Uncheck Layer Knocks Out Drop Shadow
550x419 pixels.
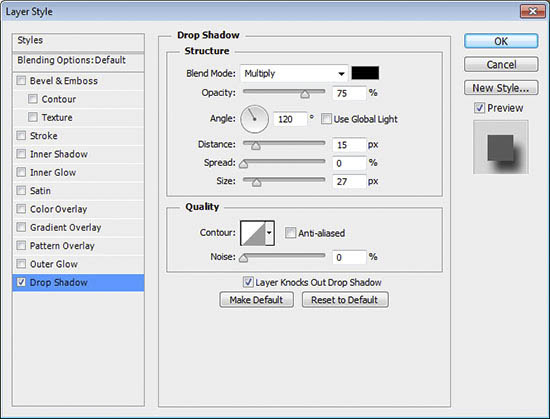(x=248, y=282)
